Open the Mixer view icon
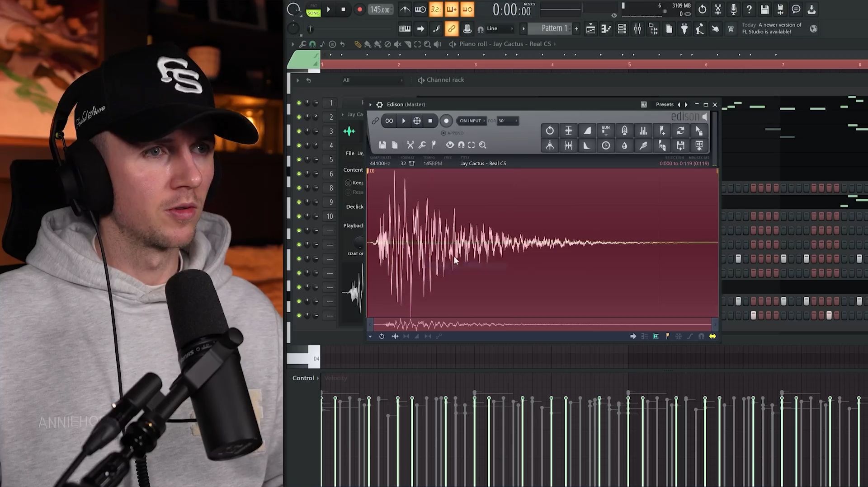The width and height of the screenshot is (868, 487). point(637,29)
